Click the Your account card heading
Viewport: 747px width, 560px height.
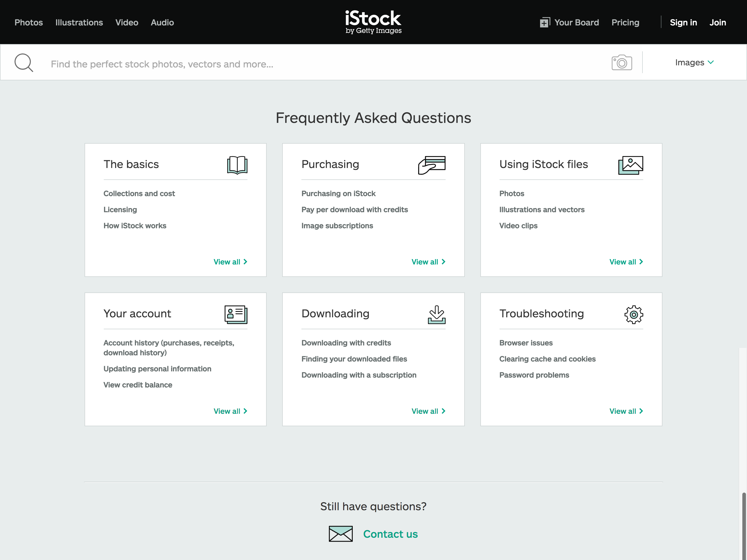pos(137,314)
